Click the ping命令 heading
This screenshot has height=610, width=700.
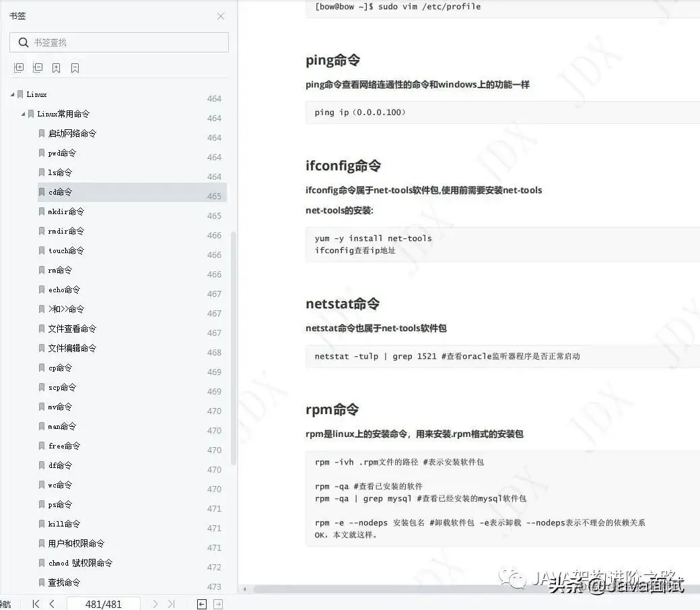coord(332,60)
